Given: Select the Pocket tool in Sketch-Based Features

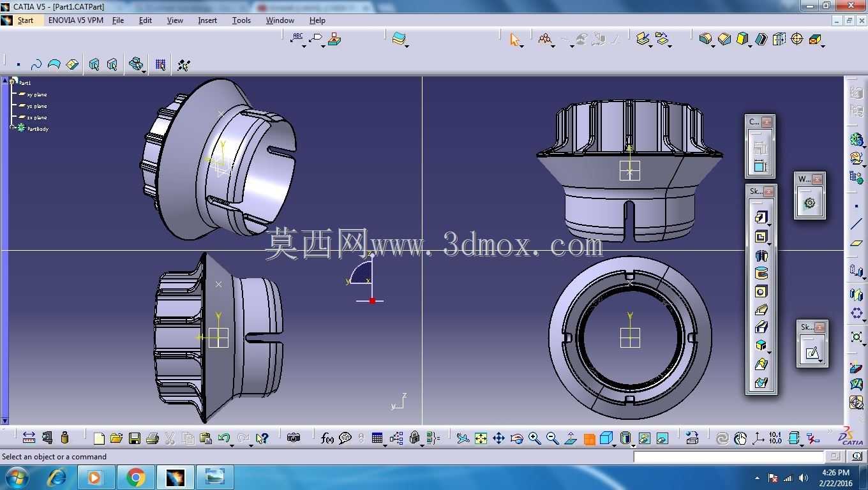Looking at the screenshot, I should pos(760,237).
